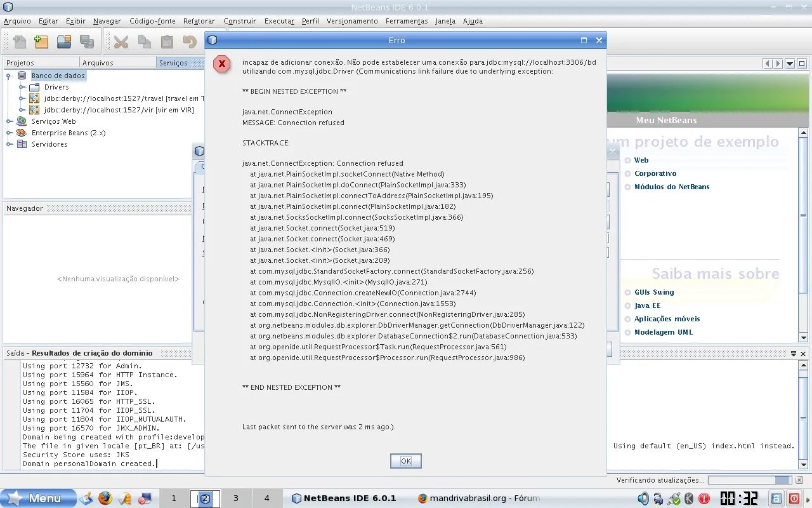Expand the Drivers tree node
Image resolution: width=812 pixels, height=508 pixels.
coord(22,87)
